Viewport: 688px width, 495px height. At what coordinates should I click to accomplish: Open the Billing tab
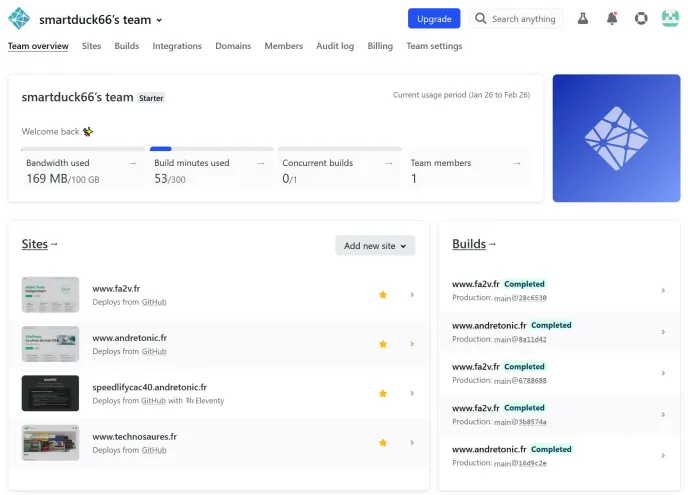coord(380,46)
